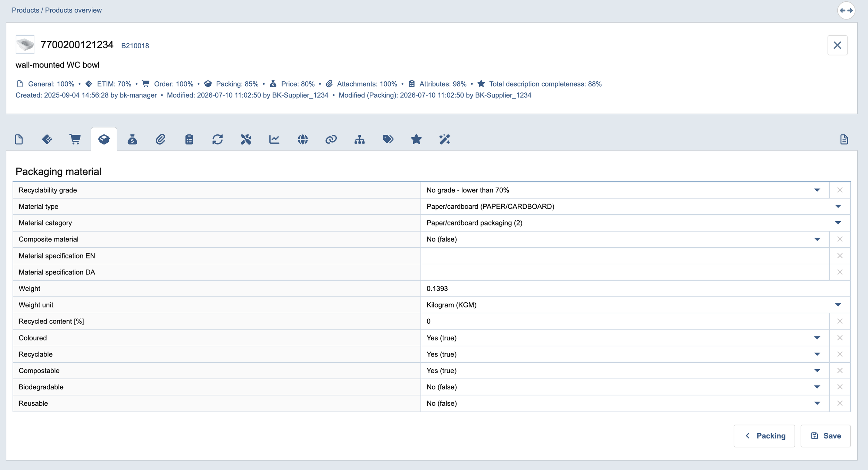Screen dimensions: 868x470
Task: Open the Order tab cart icon
Action: click(x=75, y=139)
